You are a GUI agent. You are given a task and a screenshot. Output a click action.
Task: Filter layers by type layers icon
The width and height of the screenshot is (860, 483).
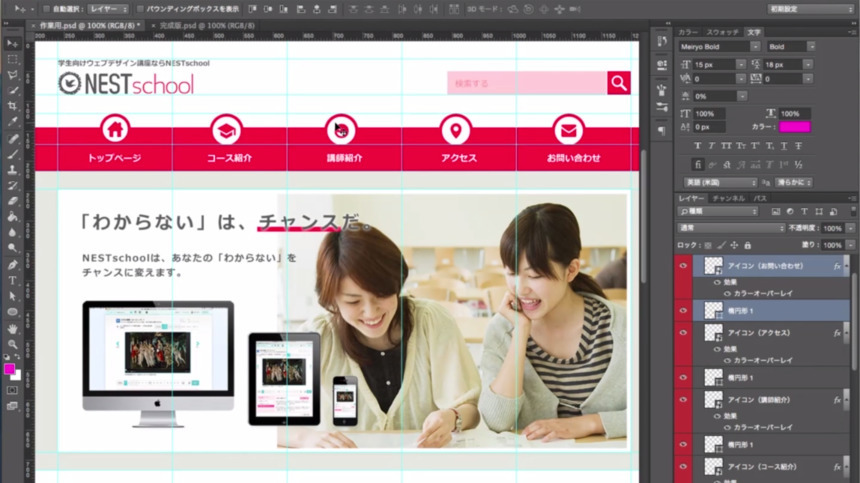(805, 212)
